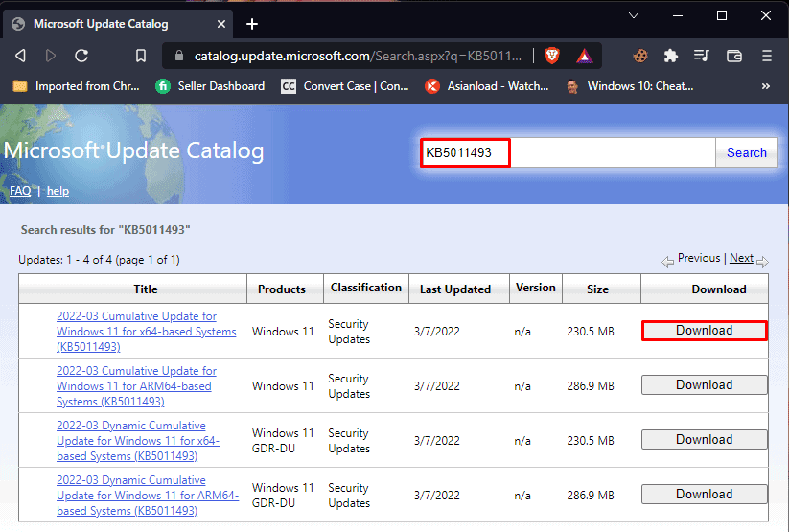789x532 pixels.
Task: Open Dynamic Cumulative Update x64-based link
Action: 138,440
